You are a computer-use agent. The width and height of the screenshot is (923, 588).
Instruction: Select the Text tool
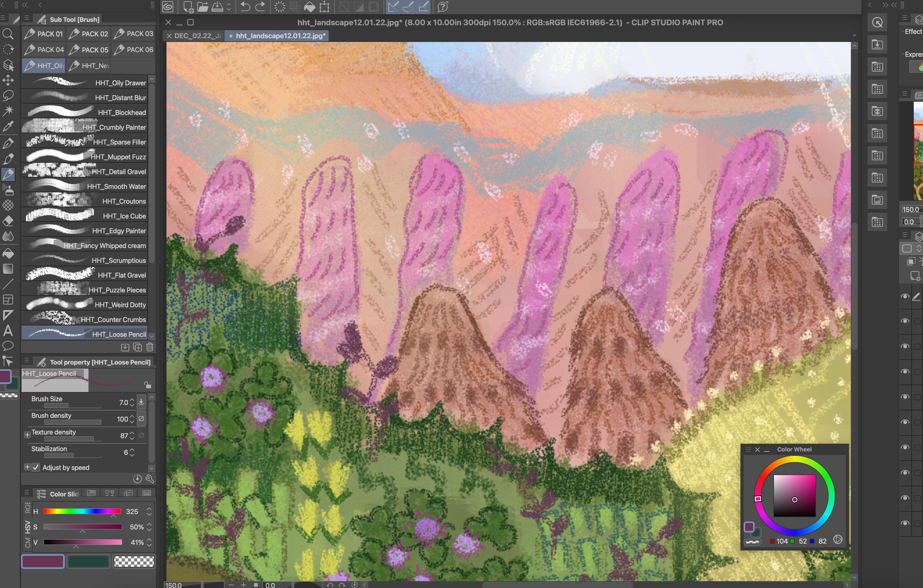[x=8, y=331]
